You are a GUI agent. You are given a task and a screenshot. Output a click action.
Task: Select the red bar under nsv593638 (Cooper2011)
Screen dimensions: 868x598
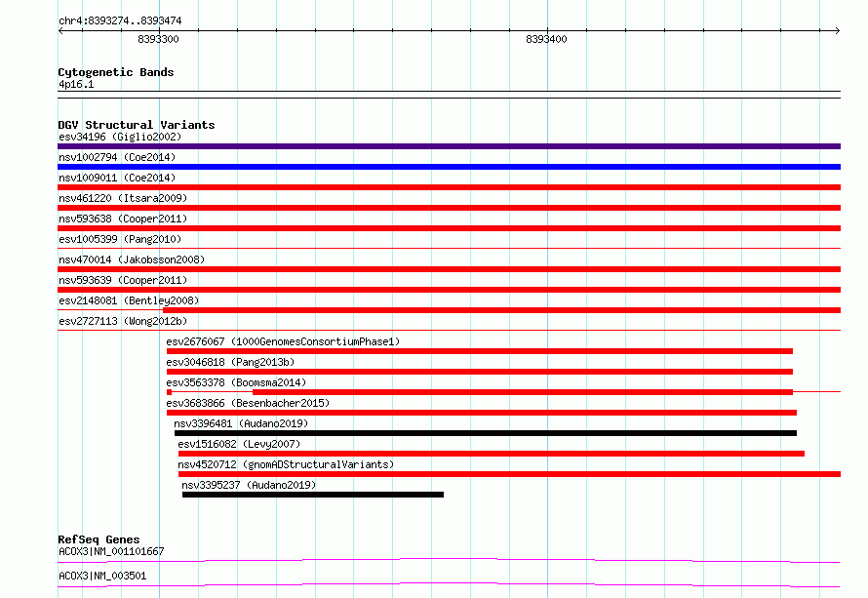pyautogui.click(x=449, y=228)
